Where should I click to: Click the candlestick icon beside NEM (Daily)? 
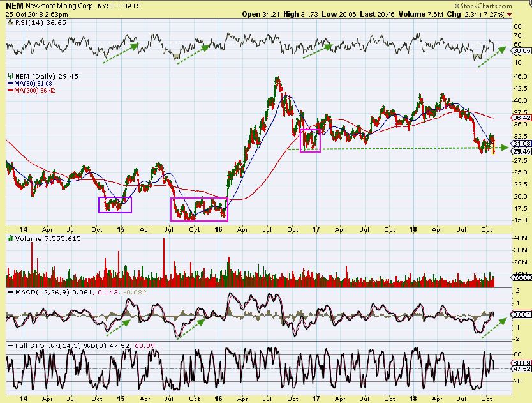[x=10, y=77]
